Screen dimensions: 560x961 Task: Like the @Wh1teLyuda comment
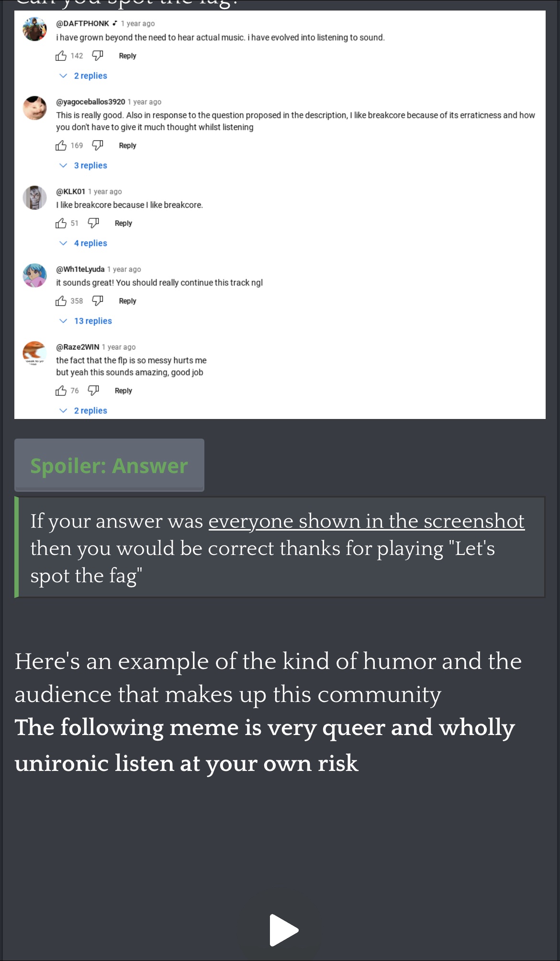tap(61, 301)
